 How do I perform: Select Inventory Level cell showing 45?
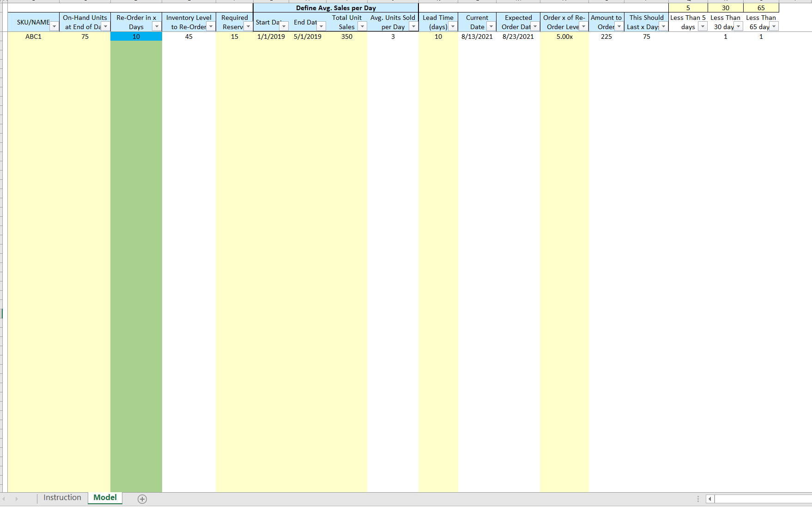tap(189, 37)
